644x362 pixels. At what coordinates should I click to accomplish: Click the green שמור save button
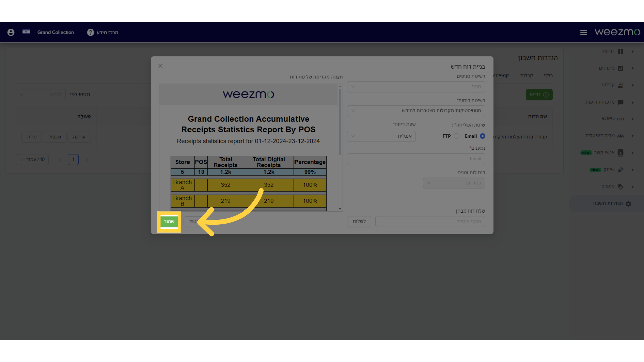click(169, 222)
